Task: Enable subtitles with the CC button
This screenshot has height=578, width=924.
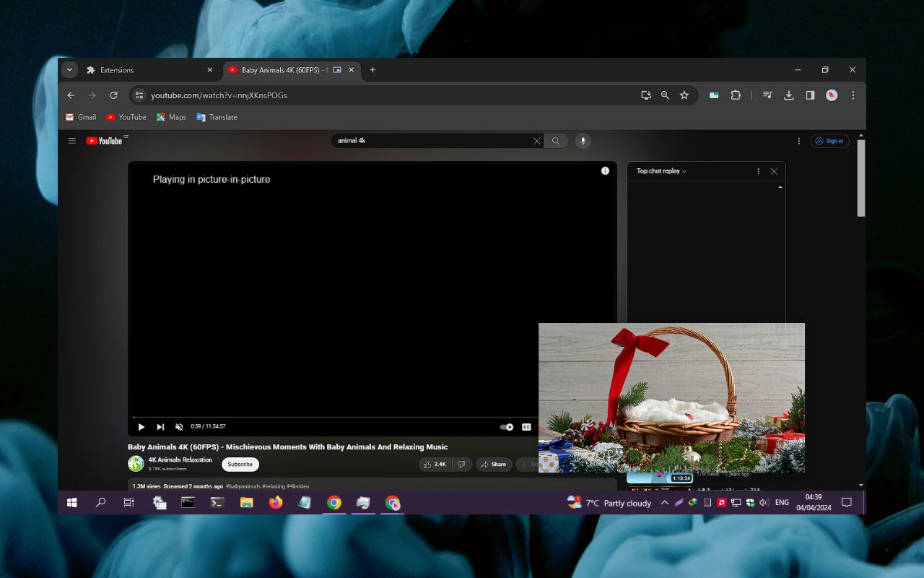Action: [526, 427]
